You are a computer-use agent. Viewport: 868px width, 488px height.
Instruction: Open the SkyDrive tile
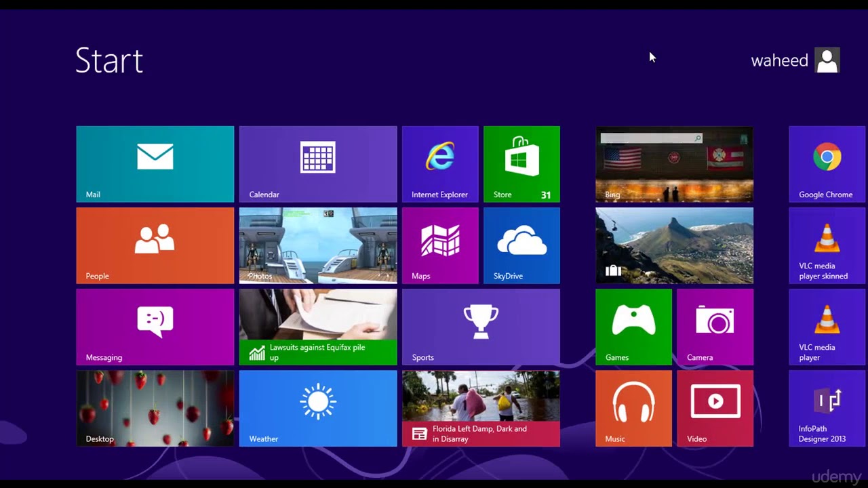pyautogui.click(x=521, y=245)
